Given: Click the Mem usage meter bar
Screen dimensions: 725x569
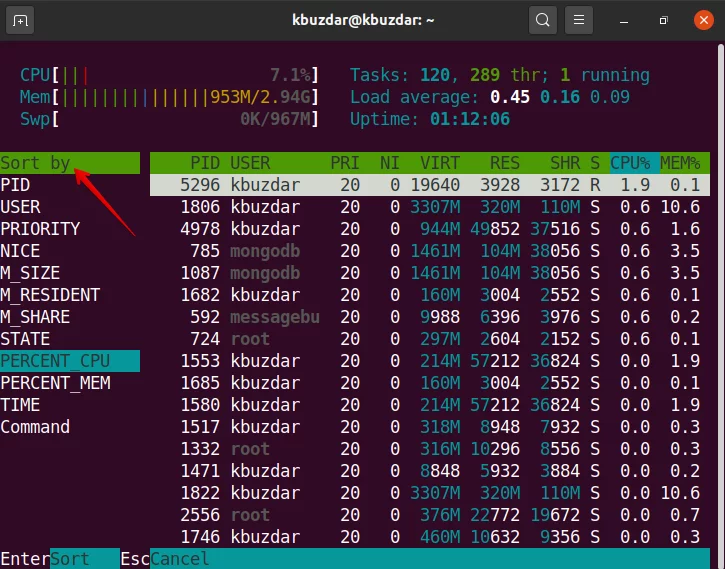Looking at the screenshot, I should point(169,97).
